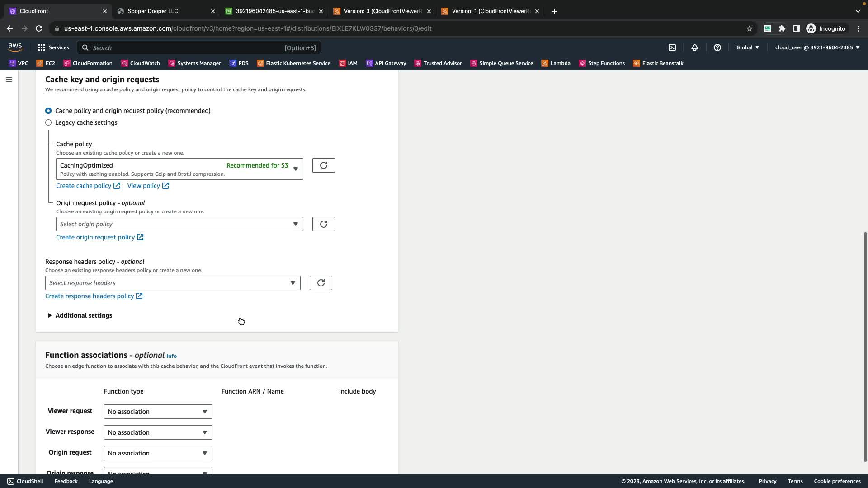Refresh the origin request policy list

323,224
